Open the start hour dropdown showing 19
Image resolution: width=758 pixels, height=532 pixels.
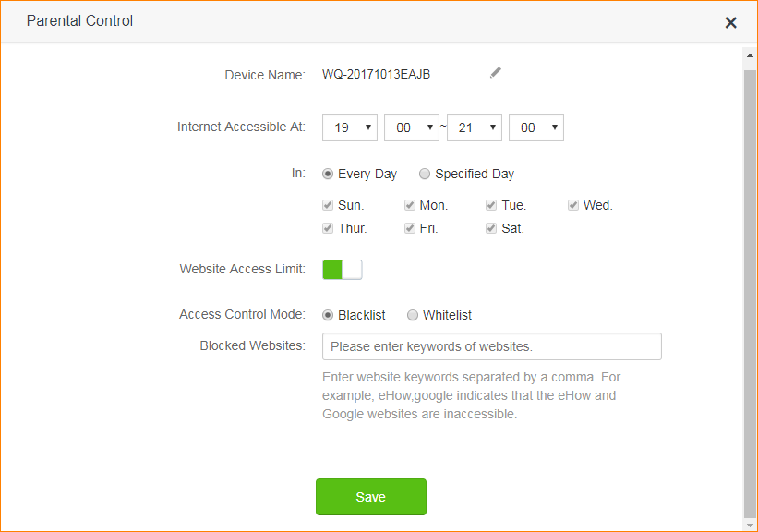[x=350, y=127]
